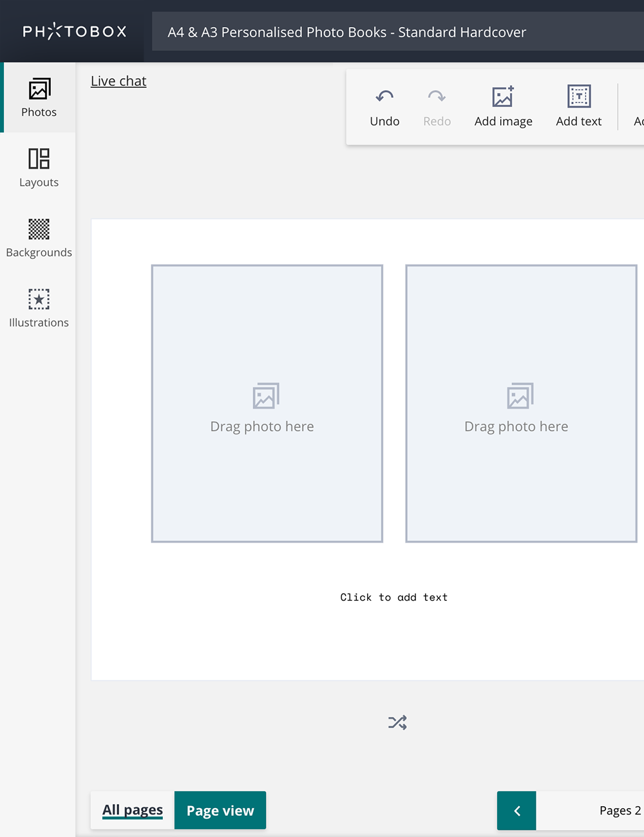The width and height of the screenshot is (644, 837).
Task: Shuffle the page layout with crossed-arrows icon
Action: pos(397,722)
